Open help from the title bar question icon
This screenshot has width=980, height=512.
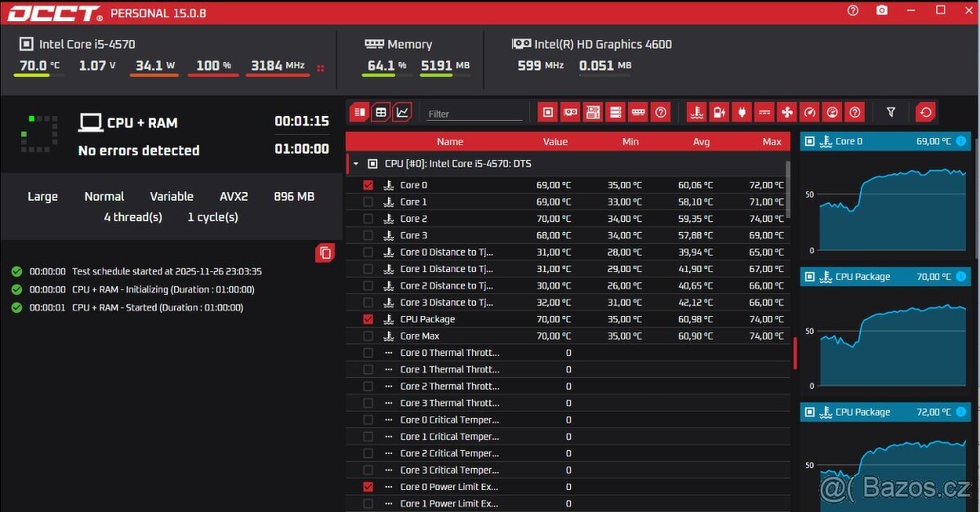click(853, 11)
